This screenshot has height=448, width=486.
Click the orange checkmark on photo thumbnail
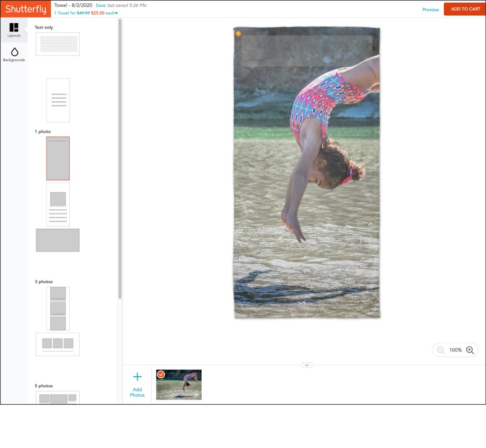pos(161,374)
